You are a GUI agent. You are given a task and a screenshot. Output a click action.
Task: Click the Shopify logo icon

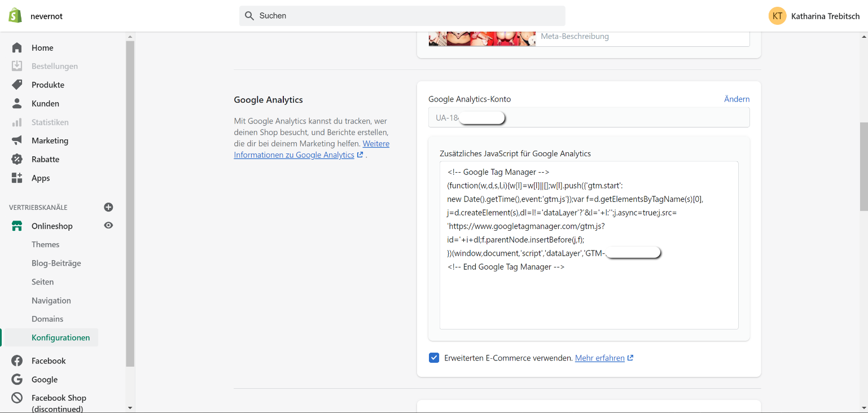point(15,16)
